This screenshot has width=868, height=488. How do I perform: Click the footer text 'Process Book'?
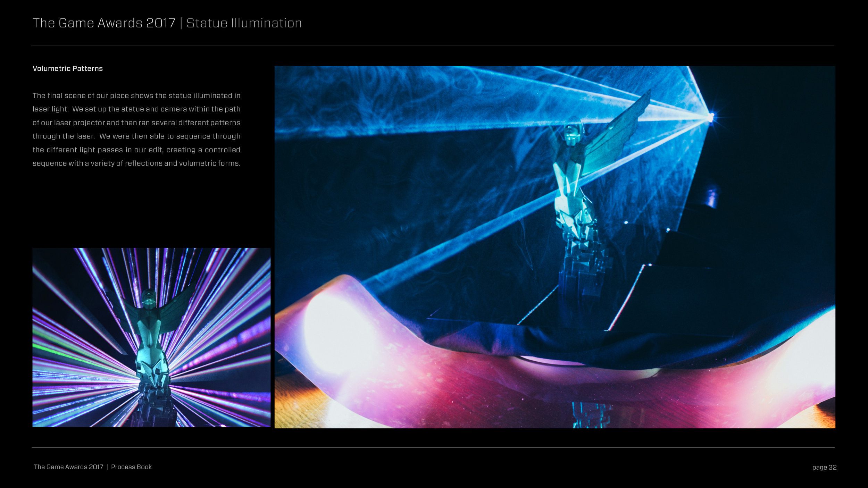pyautogui.click(x=131, y=467)
